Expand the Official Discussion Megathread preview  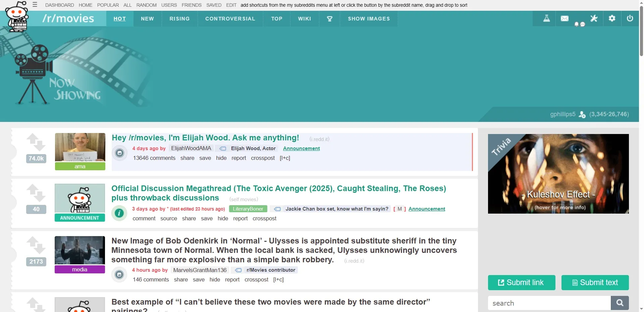tap(119, 213)
